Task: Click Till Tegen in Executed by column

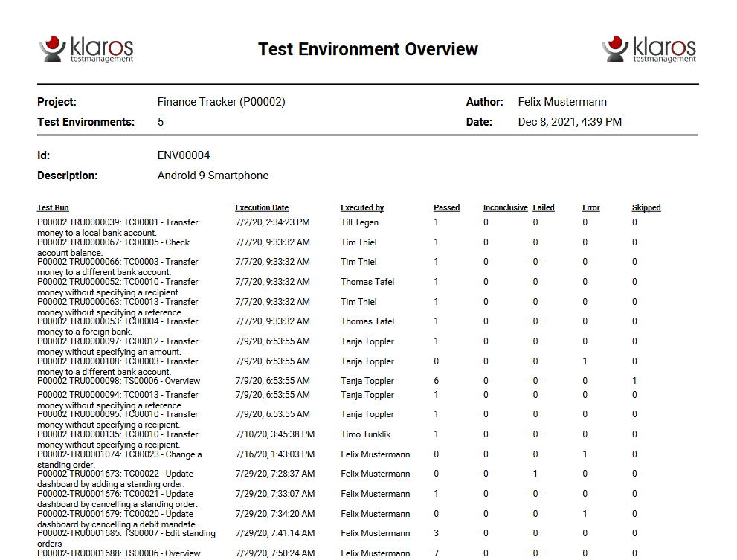Action: pyautogui.click(x=359, y=222)
